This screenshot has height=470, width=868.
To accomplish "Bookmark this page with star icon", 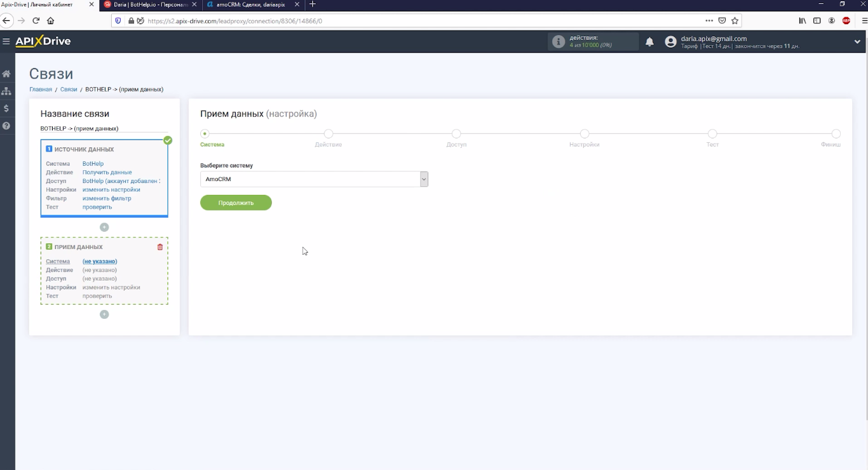I will (735, 20).
